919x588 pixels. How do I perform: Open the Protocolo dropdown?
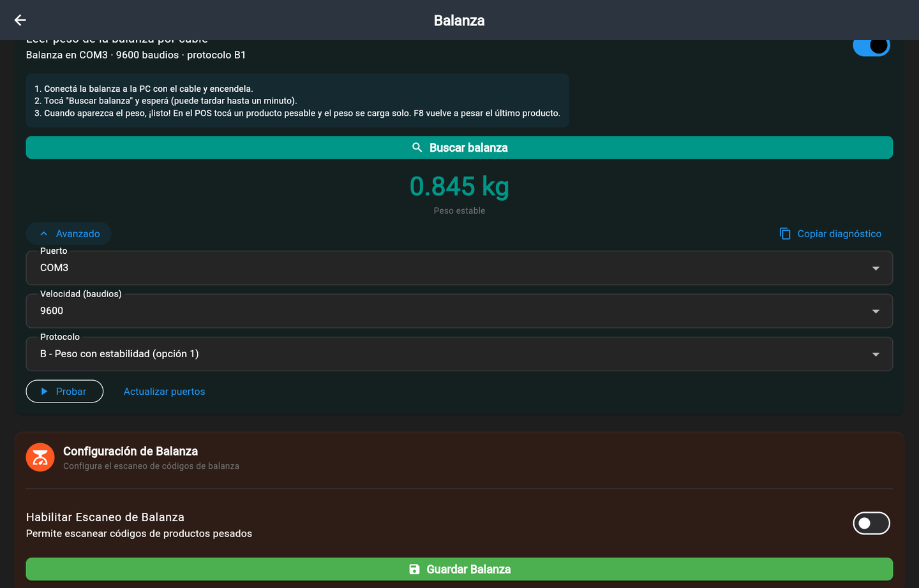pyautogui.click(x=459, y=354)
